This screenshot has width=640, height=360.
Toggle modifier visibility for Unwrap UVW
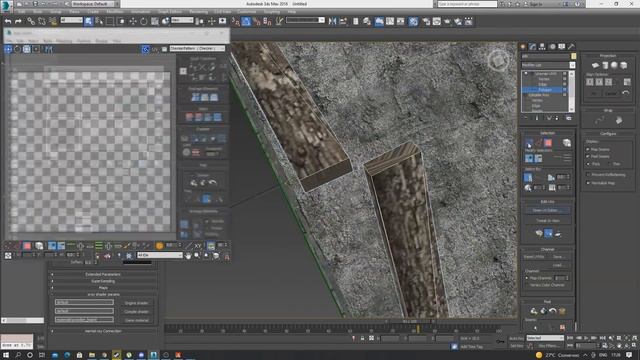526,73
